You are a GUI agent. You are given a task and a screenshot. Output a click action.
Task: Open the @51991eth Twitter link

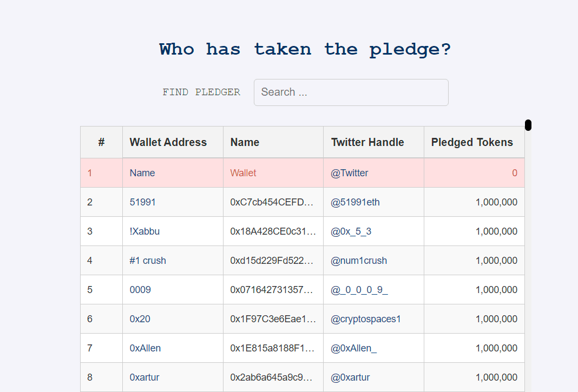(355, 202)
